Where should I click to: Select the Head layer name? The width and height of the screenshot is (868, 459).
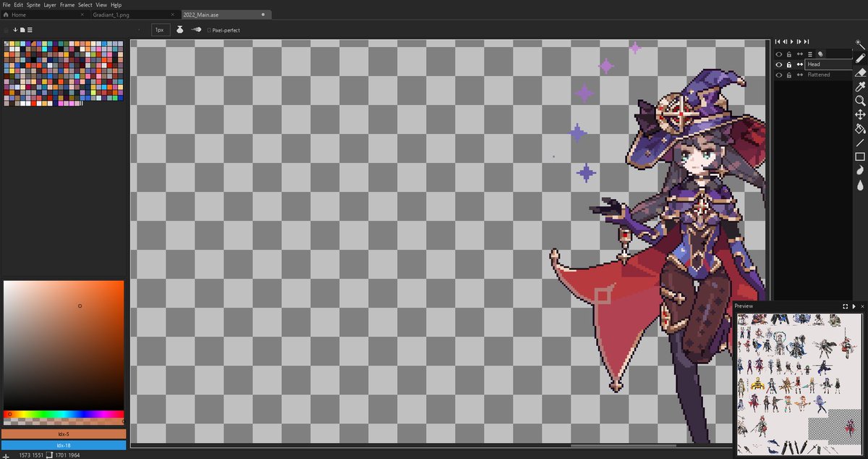point(813,64)
